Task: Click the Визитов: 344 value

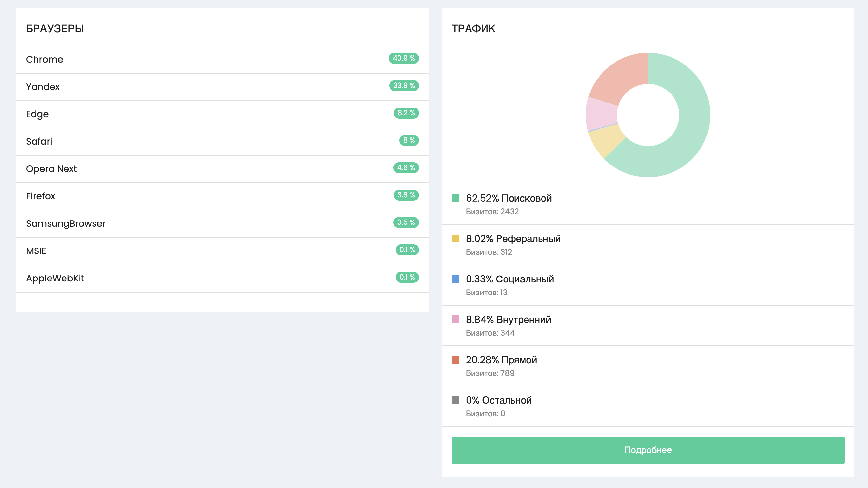Action: pos(490,333)
